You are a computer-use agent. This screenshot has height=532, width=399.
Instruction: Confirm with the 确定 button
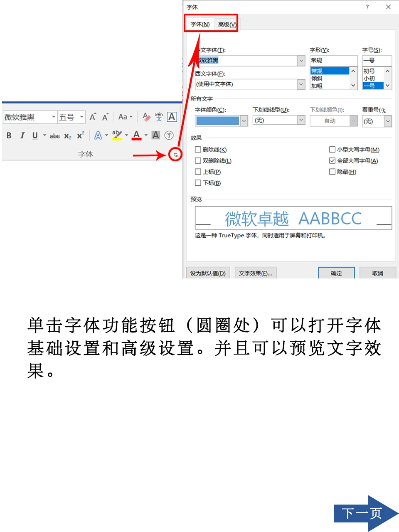(x=336, y=273)
